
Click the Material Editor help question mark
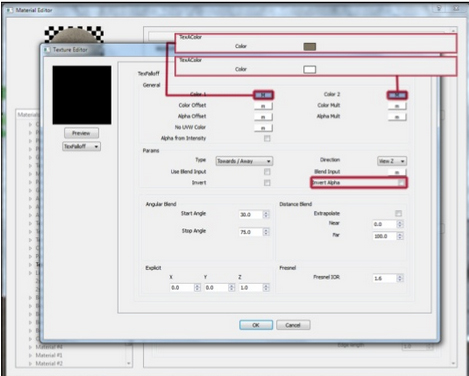tap(439, 8)
